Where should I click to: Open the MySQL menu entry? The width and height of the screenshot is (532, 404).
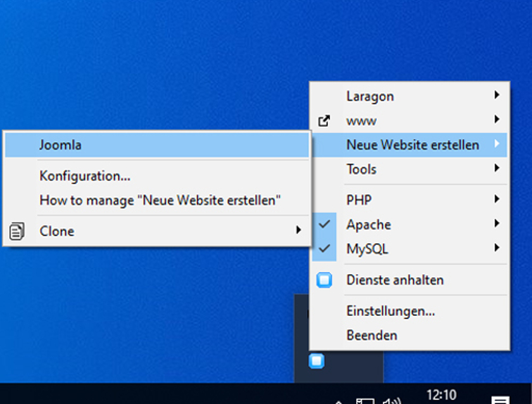pyautogui.click(x=409, y=249)
